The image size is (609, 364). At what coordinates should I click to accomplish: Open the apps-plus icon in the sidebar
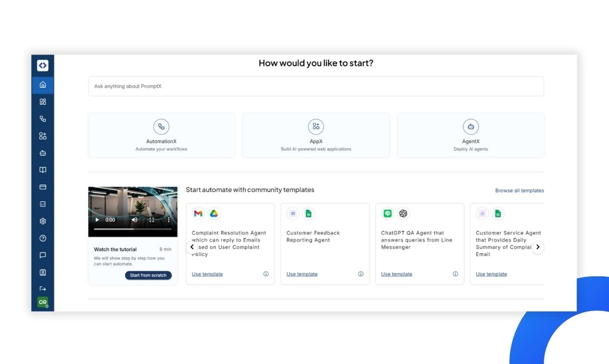click(43, 136)
